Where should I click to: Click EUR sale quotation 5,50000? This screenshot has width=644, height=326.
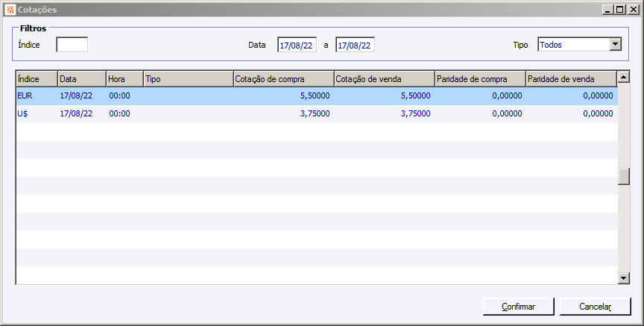click(416, 95)
